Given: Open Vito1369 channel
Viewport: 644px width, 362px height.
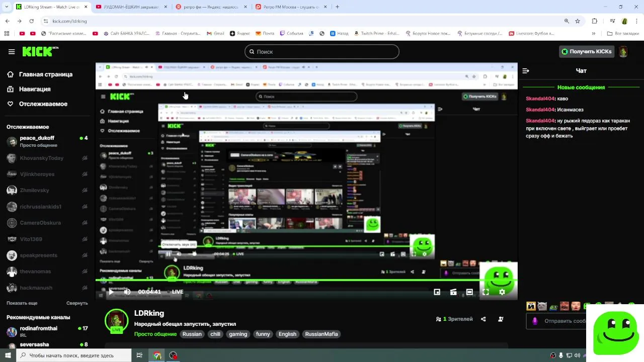Looking at the screenshot, I should tap(47, 239).
